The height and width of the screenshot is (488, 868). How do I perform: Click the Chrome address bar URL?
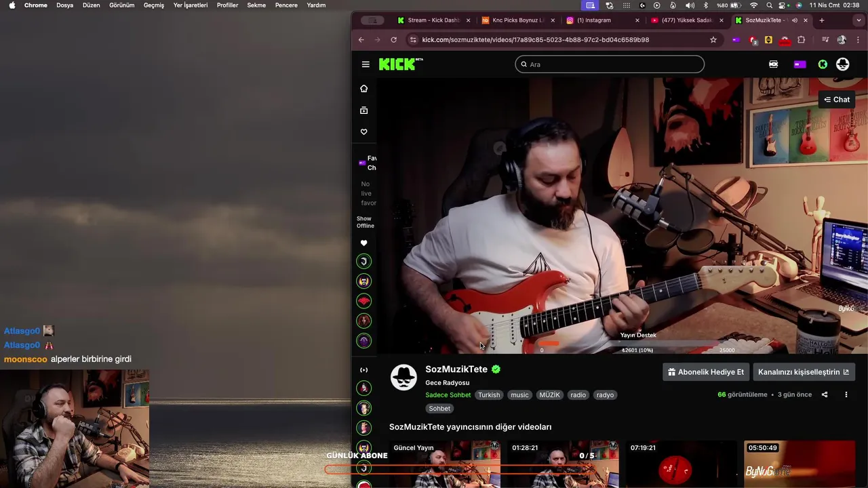[536, 40]
